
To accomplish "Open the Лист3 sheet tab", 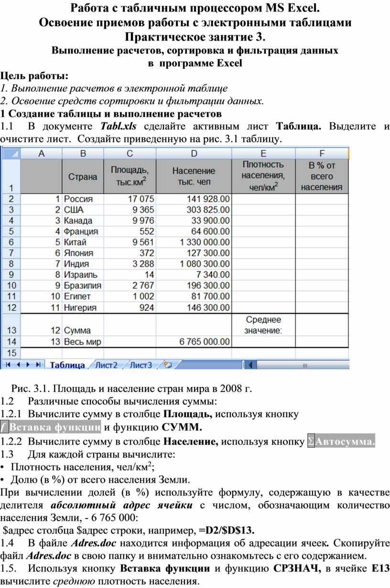I will tap(141, 365).
